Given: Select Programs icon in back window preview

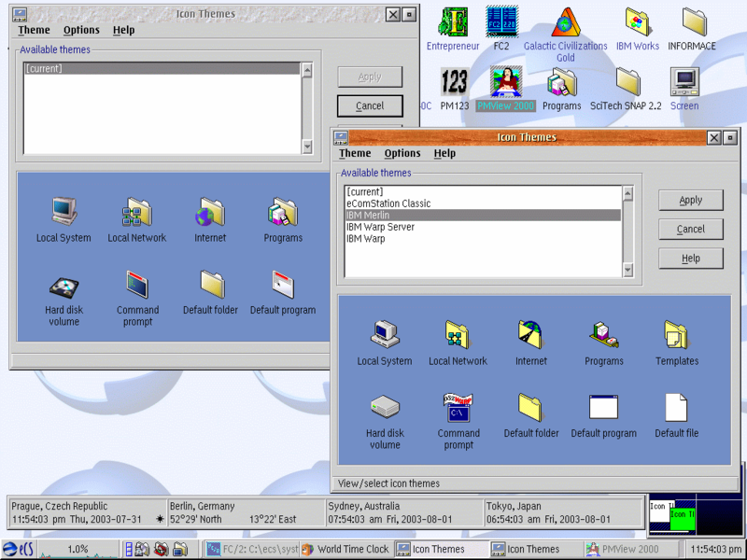Looking at the screenshot, I should tap(283, 212).
